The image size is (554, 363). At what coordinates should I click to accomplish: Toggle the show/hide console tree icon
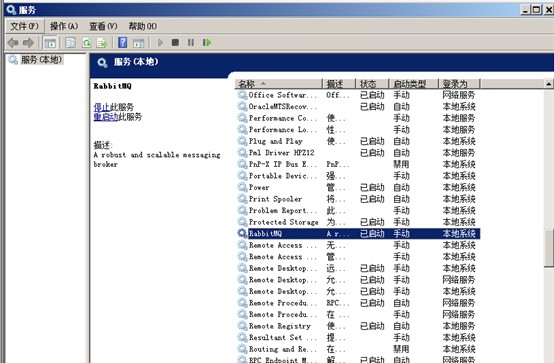(x=50, y=43)
